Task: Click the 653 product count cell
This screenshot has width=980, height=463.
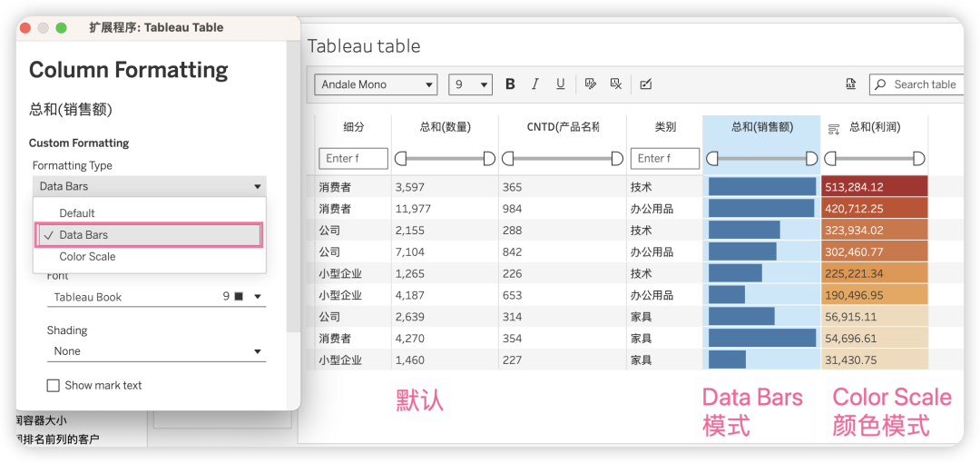Action: point(563,295)
